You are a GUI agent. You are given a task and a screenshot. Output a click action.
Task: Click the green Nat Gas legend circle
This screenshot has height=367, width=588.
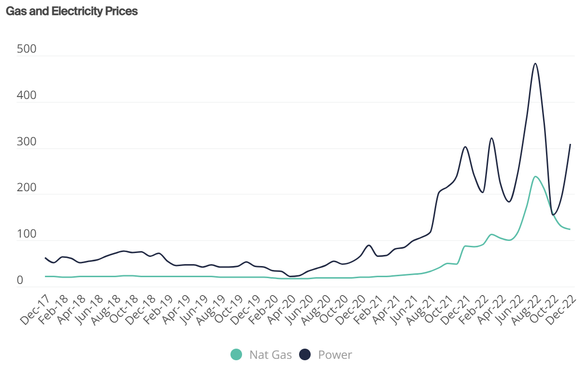(x=236, y=355)
